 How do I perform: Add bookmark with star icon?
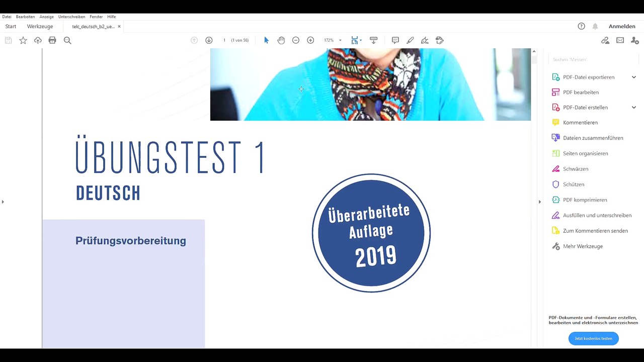tap(23, 40)
